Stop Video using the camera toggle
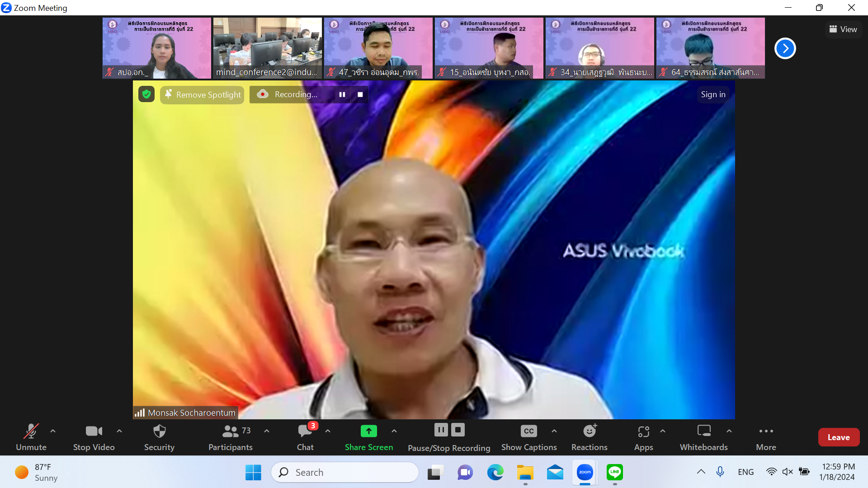 (x=94, y=436)
